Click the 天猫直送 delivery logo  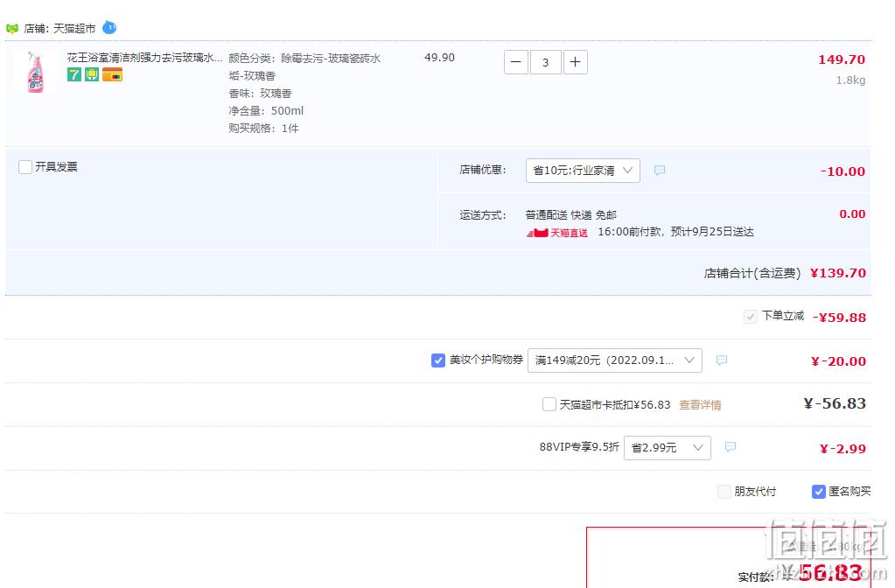point(557,233)
